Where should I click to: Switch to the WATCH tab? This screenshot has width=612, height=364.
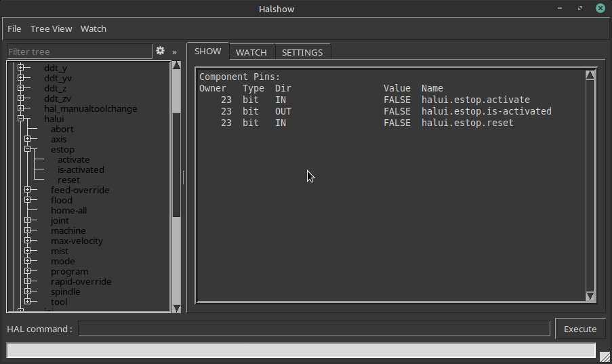pyautogui.click(x=251, y=52)
